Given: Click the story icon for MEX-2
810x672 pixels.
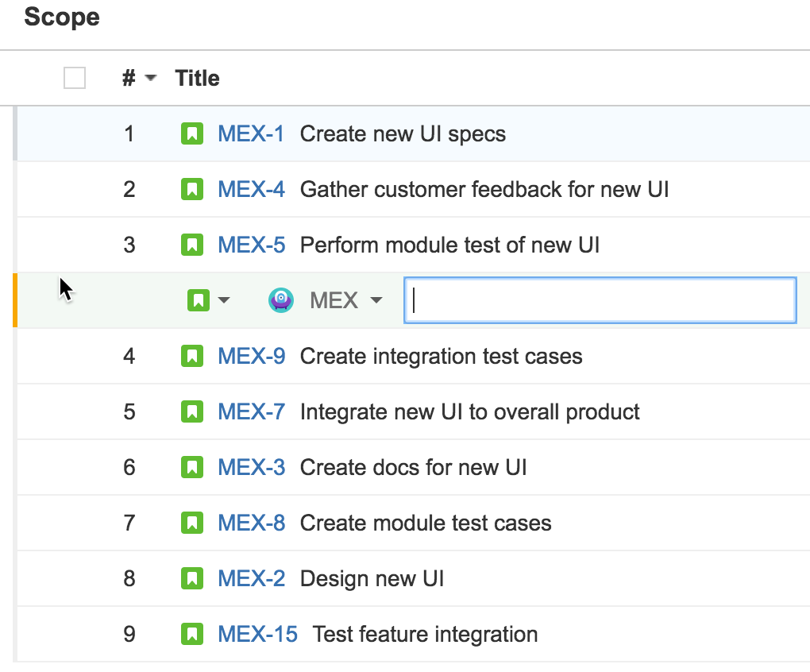Looking at the screenshot, I should click(191, 578).
